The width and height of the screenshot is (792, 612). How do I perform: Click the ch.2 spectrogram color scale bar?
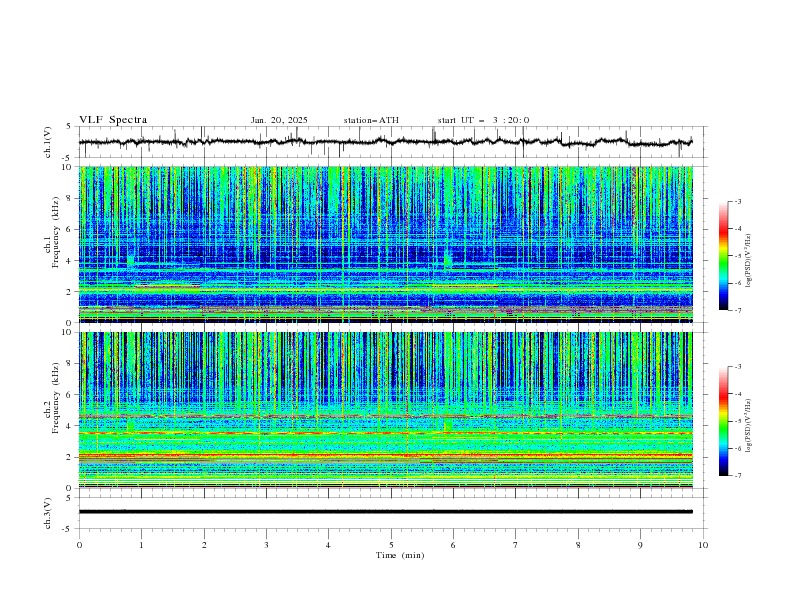tap(723, 421)
